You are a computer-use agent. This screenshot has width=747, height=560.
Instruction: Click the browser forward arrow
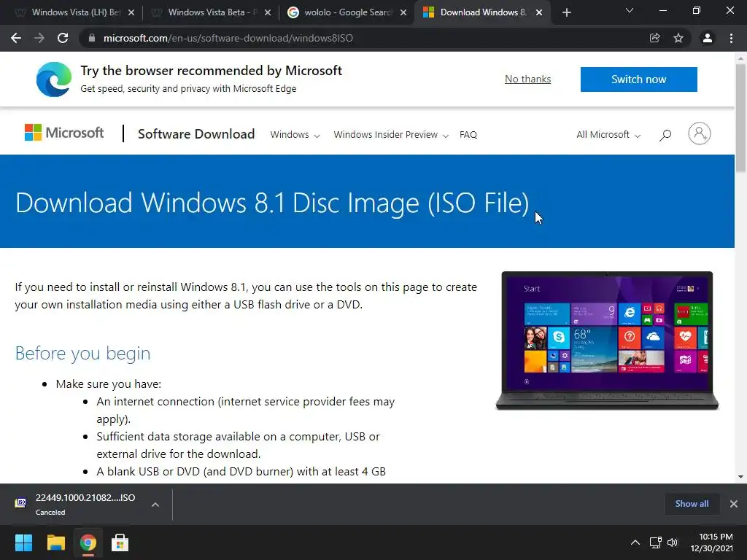[39, 38]
